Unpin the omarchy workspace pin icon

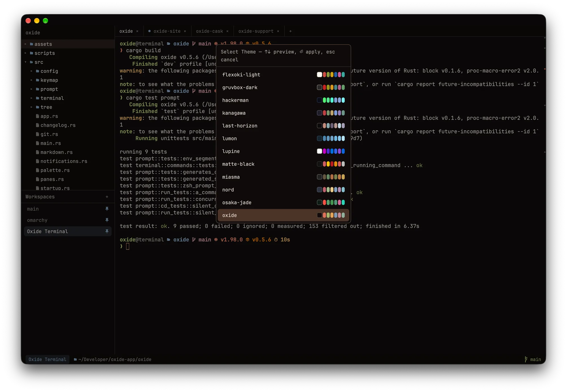click(107, 220)
